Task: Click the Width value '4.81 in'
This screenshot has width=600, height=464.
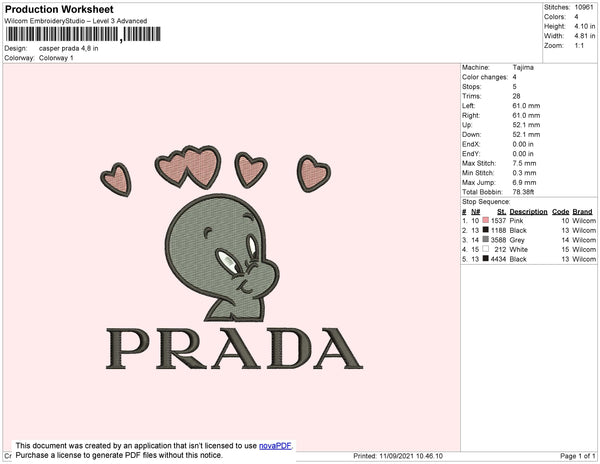Action: (x=585, y=36)
